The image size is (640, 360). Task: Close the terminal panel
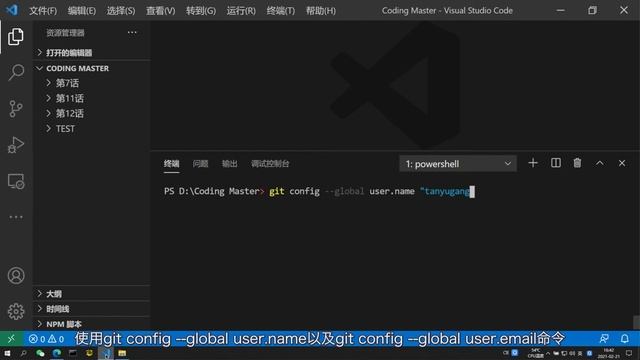622,163
